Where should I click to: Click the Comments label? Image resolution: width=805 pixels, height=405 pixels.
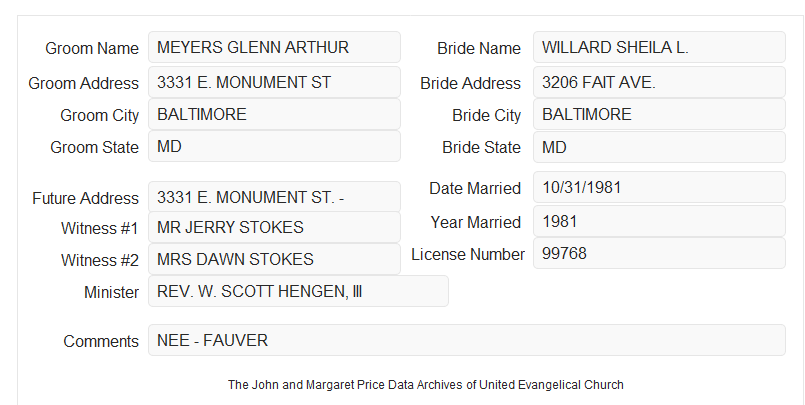101,341
